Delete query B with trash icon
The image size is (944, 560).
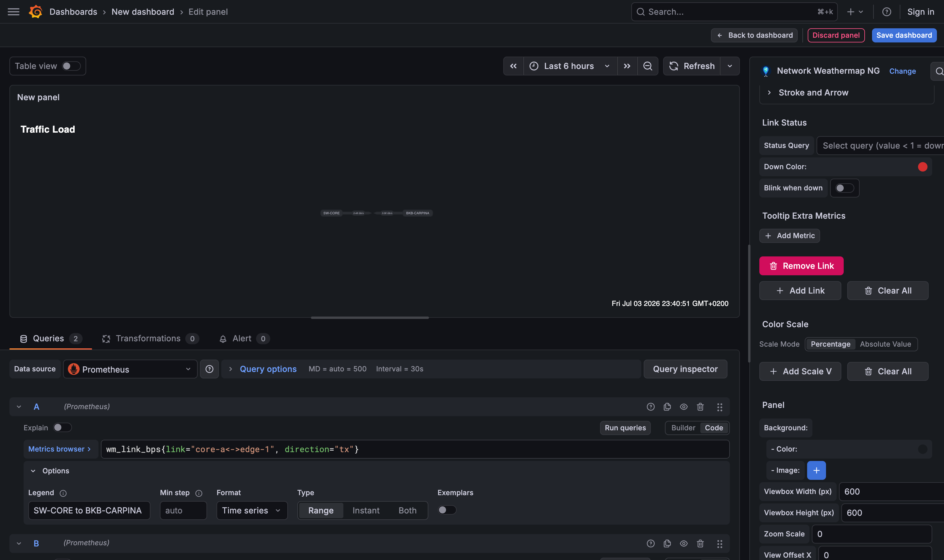700,543
